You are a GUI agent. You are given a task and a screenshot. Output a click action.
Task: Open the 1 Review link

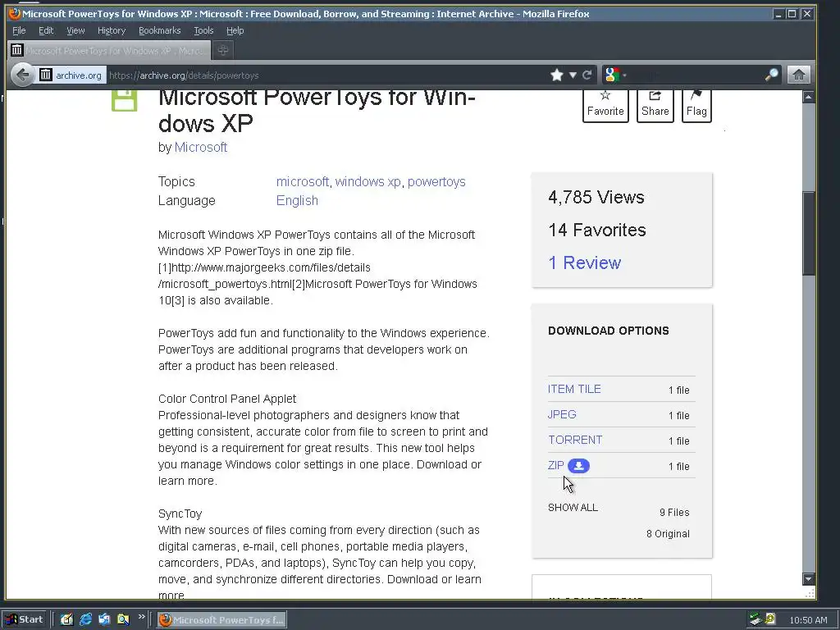(584, 262)
